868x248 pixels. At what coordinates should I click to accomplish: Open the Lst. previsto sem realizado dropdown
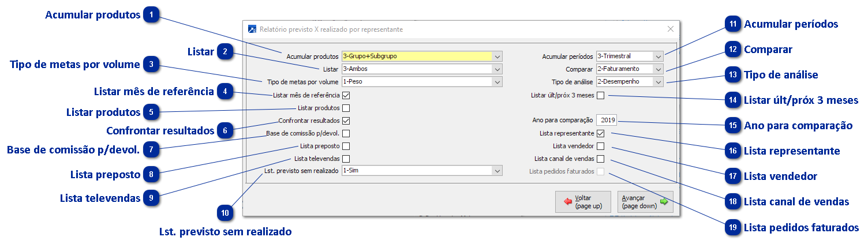(x=497, y=171)
